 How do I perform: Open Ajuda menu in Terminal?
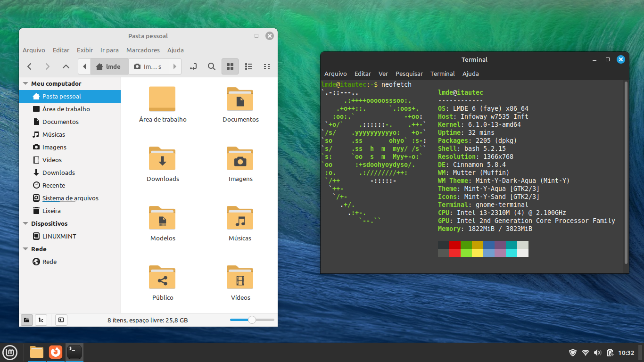click(x=471, y=74)
